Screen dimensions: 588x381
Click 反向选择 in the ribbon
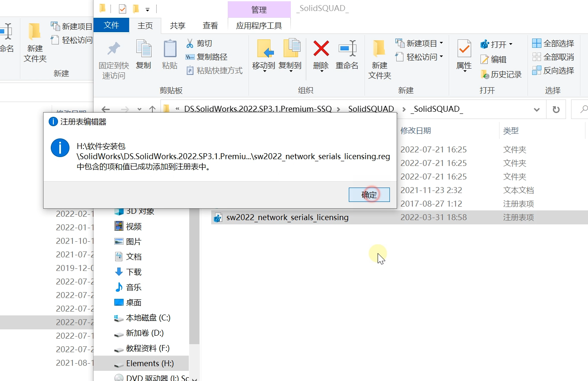[x=553, y=70]
